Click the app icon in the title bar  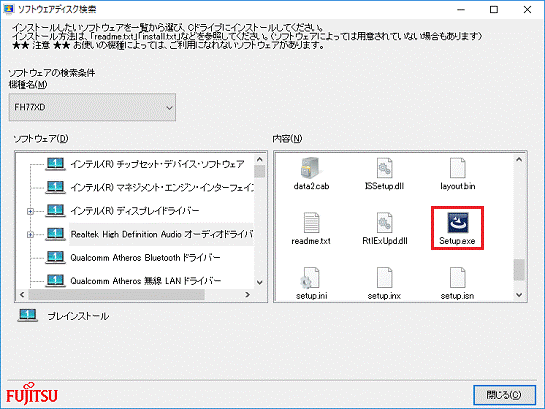(x=8, y=9)
